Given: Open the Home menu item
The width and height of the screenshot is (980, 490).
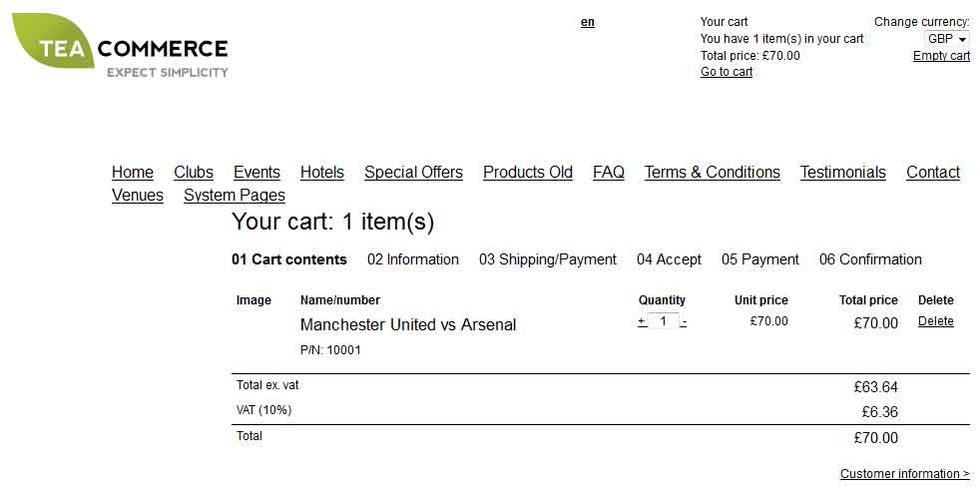Looking at the screenshot, I should tap(133, 173).
